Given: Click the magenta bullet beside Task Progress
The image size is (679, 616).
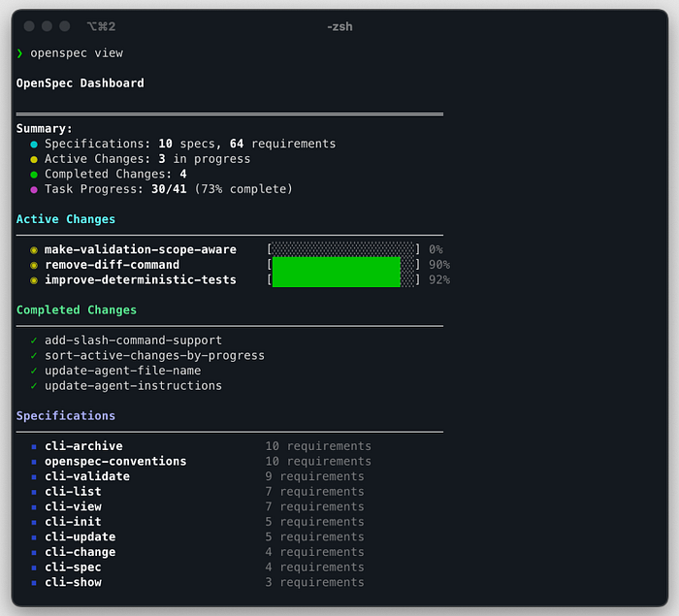Looking at the screenshot, I should 34,189.
